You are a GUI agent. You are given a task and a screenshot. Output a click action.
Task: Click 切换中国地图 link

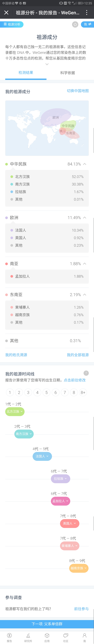78,91
